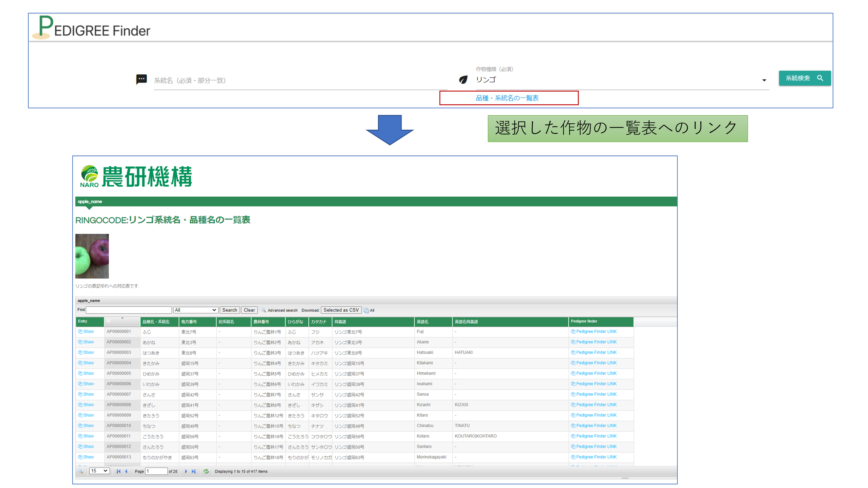
Task: Go to previous page of table
Action: coord(126,471)
